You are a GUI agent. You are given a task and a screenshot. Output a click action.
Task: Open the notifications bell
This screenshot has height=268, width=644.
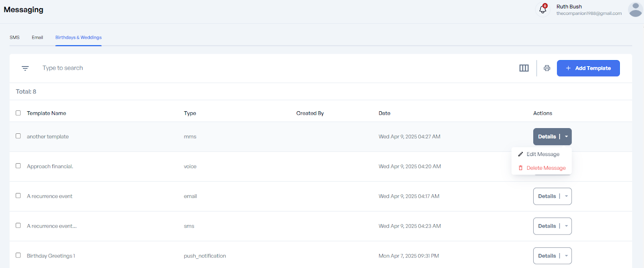pos(543,10)
